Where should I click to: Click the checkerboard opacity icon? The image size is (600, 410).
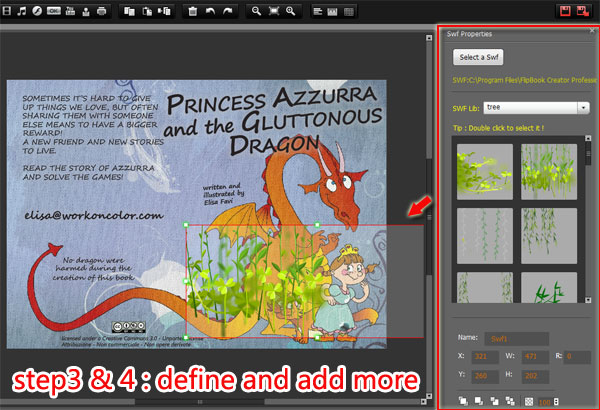pos(529,402)
